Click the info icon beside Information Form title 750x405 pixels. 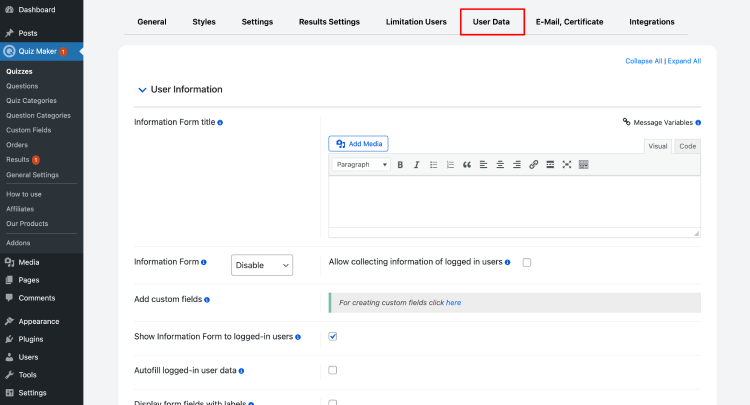(220, 123)
